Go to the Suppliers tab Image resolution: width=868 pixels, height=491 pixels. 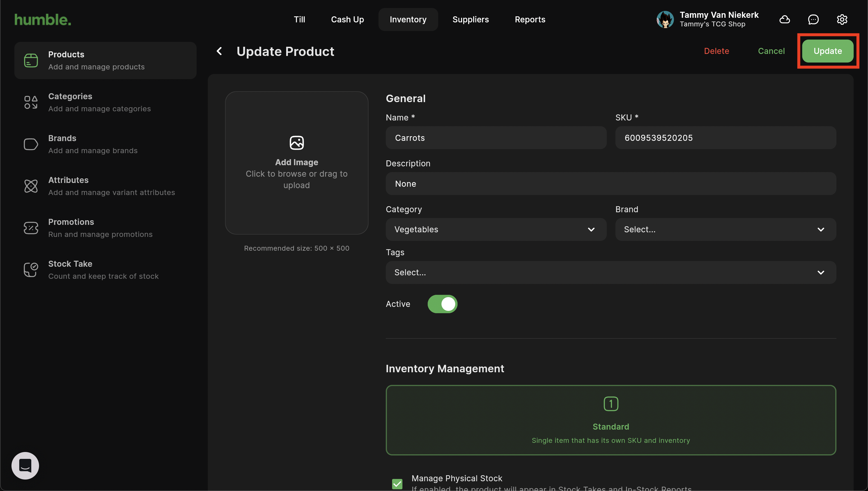pos(470,20)
